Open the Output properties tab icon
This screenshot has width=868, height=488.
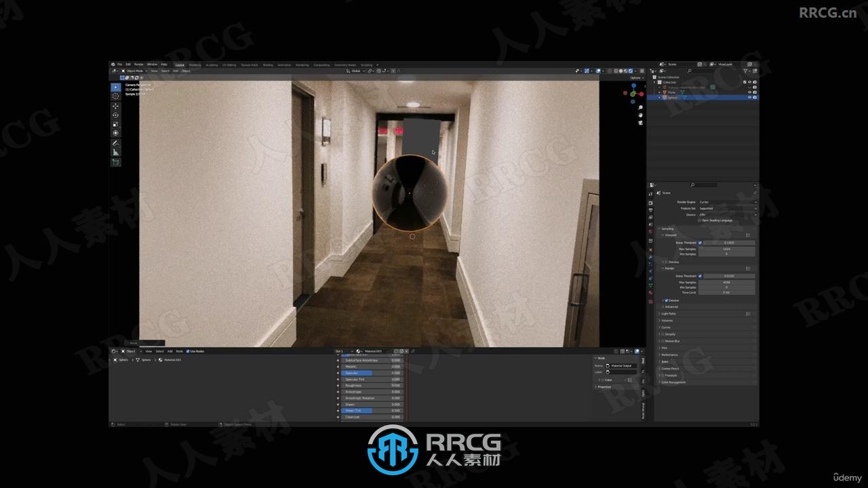click(x=650, y=210)
